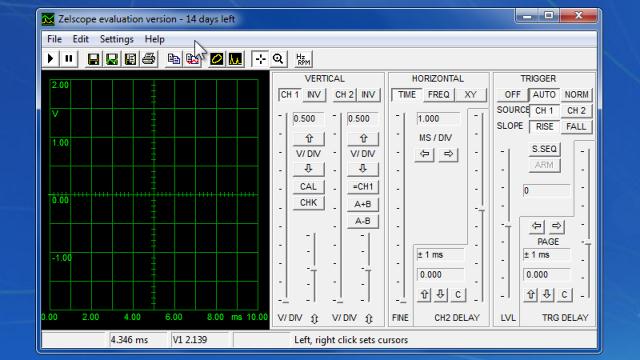Toggle the crosshair cursor tool
Viewport: 640px width, 360px height.
tap(260, 59)
